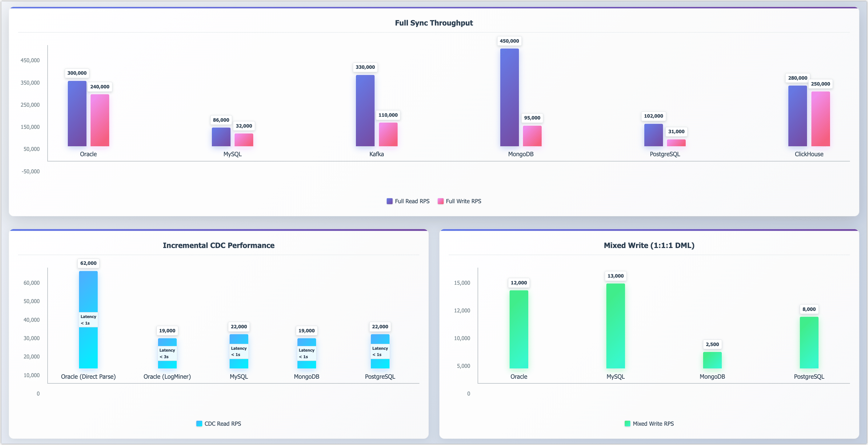Open the Latency < 3s badge on Oracle LogMiner

(x=167, y=353)
